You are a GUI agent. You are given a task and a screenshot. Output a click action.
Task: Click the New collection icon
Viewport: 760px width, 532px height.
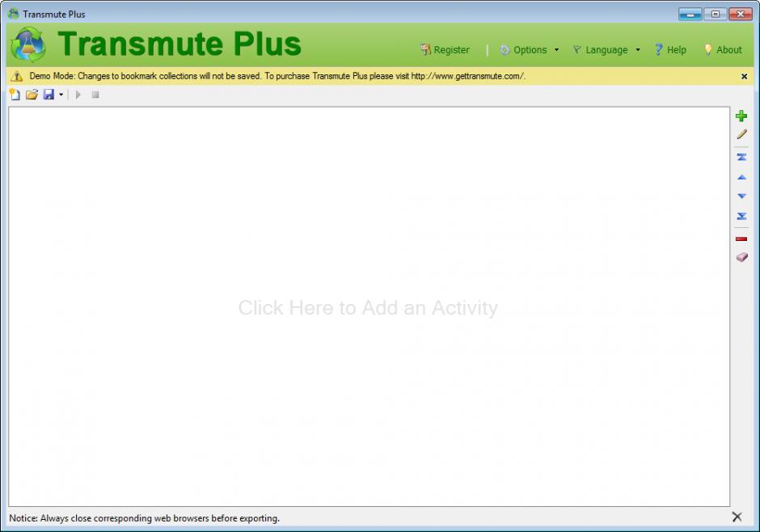[x=15, y=95]
